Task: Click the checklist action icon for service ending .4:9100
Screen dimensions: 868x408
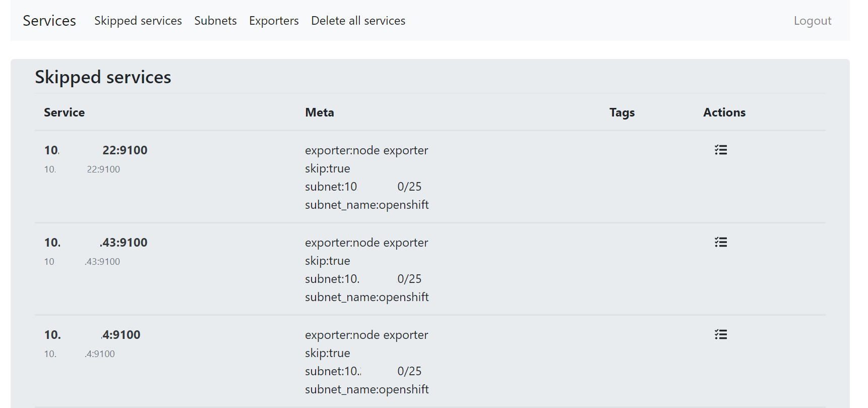Action: (x=720, y=334)
